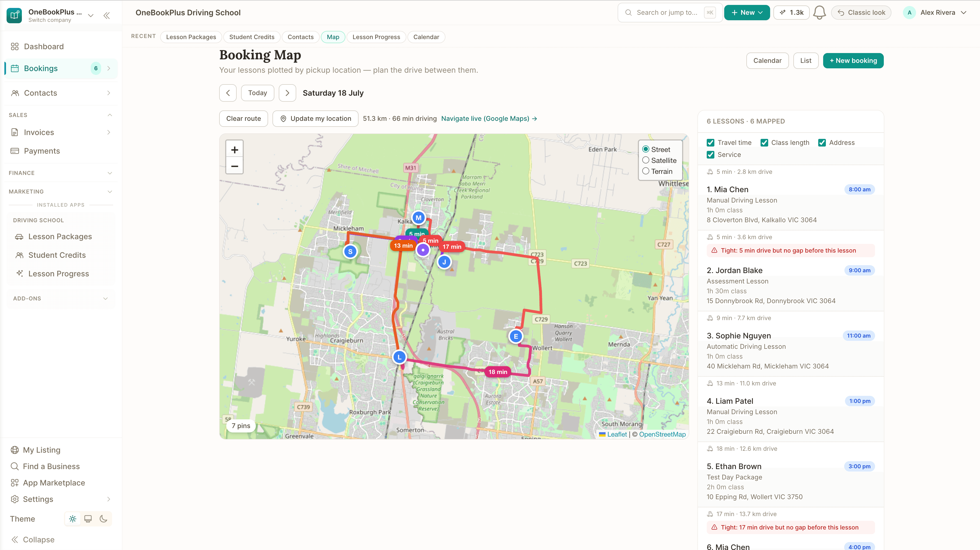
Task: Expand Contacts submenu chevron
Action: pos(109,93)
